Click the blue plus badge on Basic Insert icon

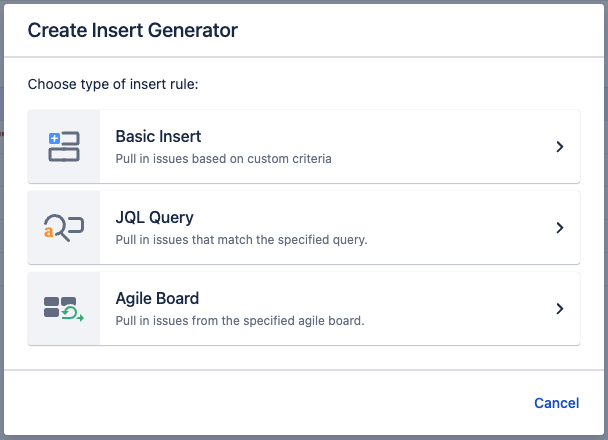pos(54,138)
